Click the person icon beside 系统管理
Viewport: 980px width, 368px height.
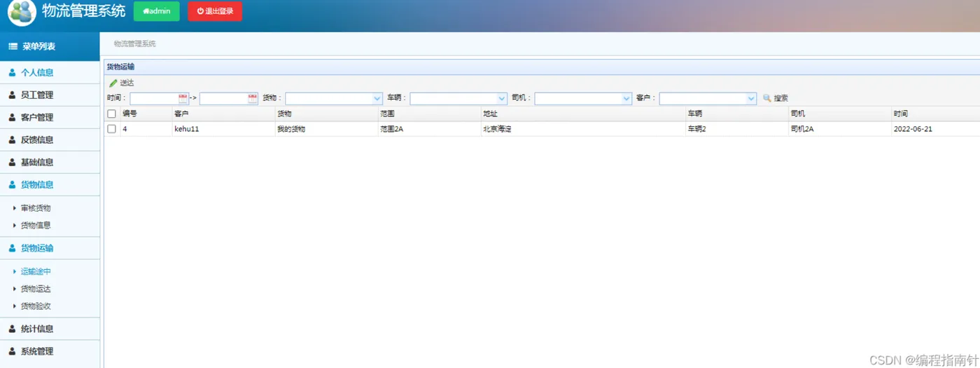12,351
